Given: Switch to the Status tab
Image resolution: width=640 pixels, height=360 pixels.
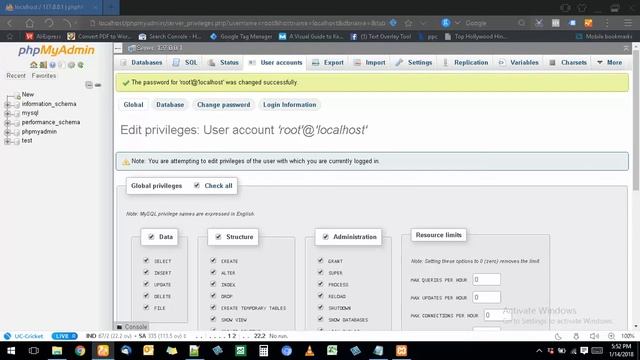Looking at the screenshot, I should pyautogui.click(x=223, y=62).
